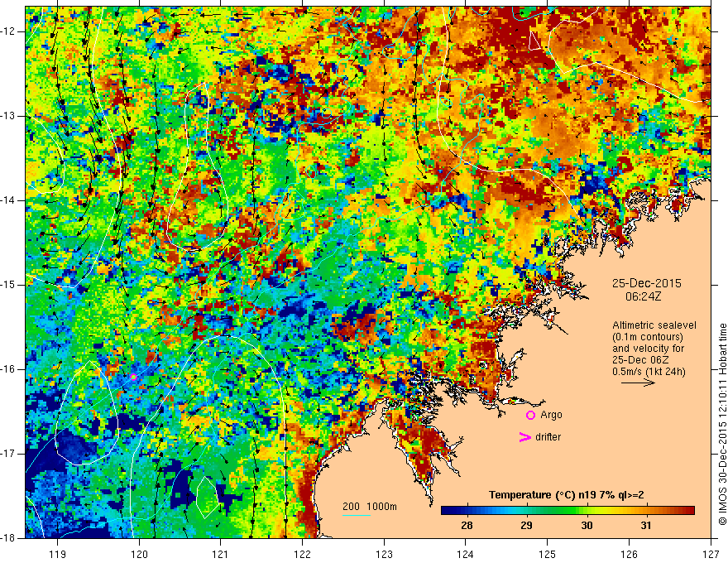Click the longitude axis label 125
This screenshot has height=563, width=728.
pyautogui.click(x=548, y=554)
